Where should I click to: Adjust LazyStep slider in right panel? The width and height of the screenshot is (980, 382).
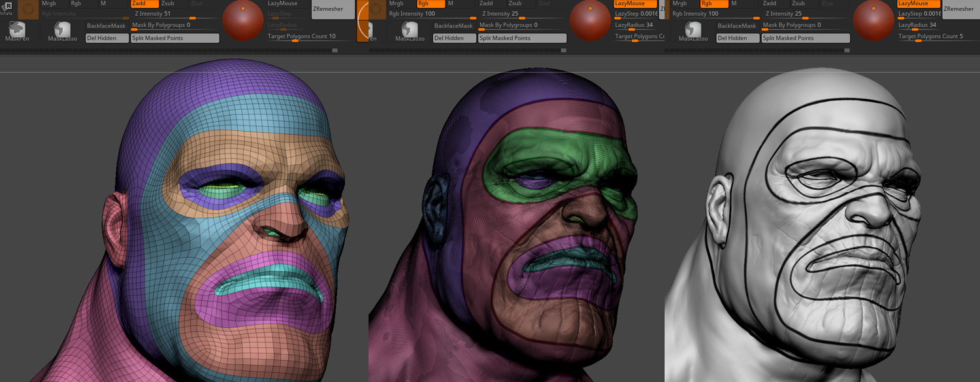pos(921,14)
